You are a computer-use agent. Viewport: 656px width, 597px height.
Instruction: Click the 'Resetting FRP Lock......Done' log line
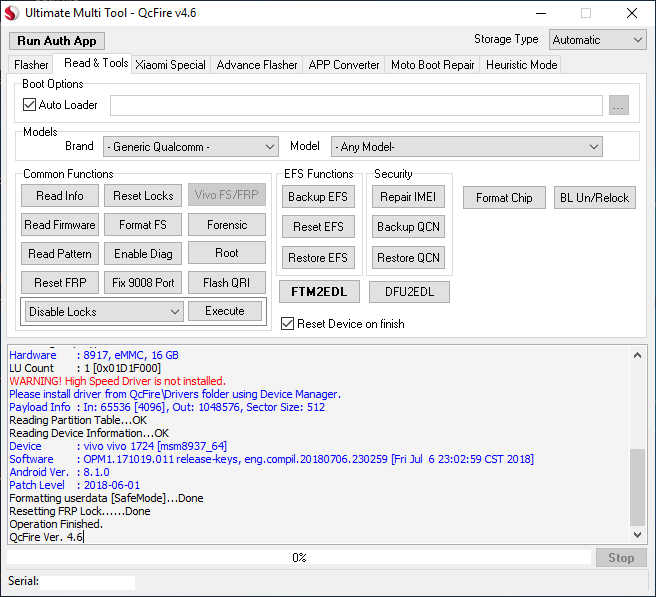point(79,511)
